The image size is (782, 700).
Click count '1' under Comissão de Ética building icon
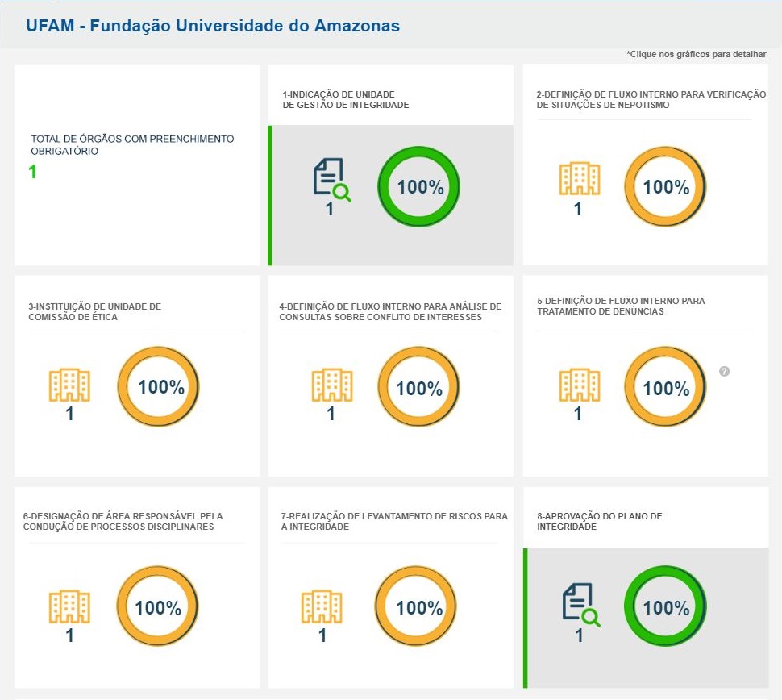70,413
